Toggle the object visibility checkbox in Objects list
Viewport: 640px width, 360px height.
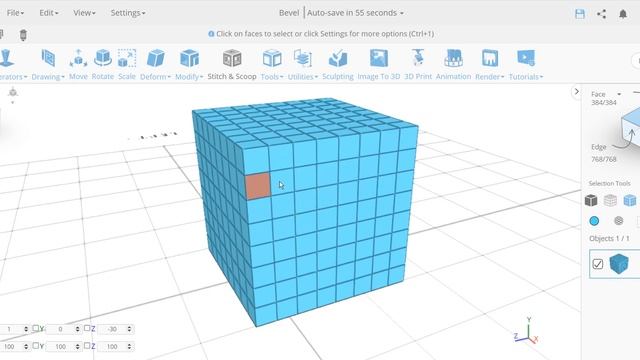click(598, 264)
